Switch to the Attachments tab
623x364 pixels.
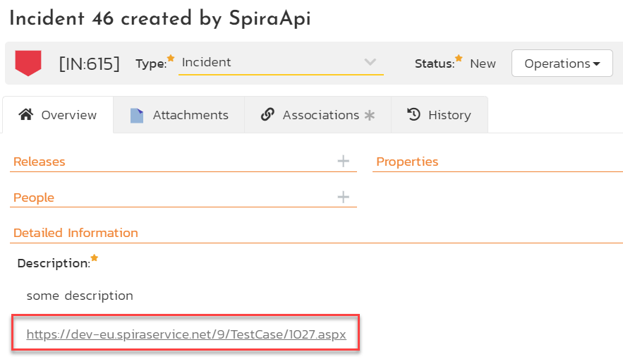190,115
